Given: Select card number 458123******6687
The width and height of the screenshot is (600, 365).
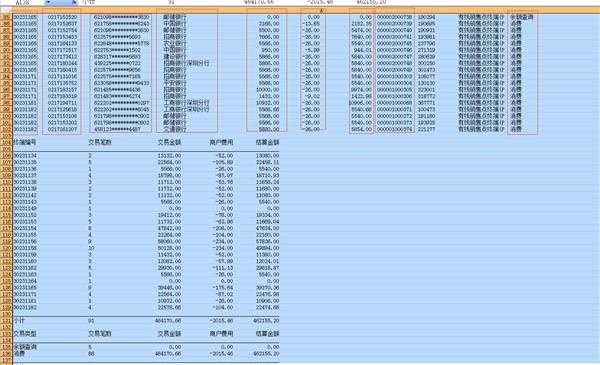Looking at the screenshot, I should (x=117, y=129).
